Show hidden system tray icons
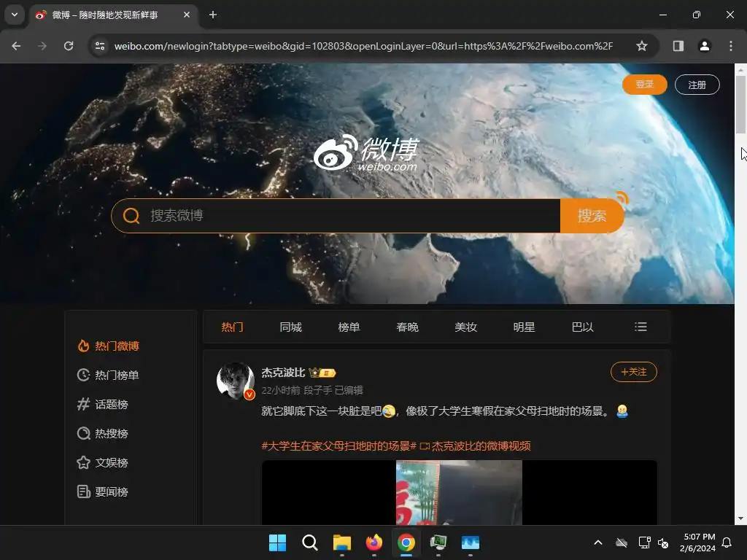The width and height of the screenshot is (747, 560). 598,542
